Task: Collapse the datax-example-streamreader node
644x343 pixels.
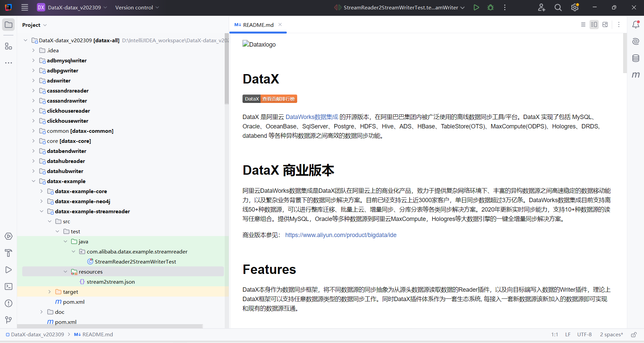Action: pyautogui.click(x=42, y=211)
